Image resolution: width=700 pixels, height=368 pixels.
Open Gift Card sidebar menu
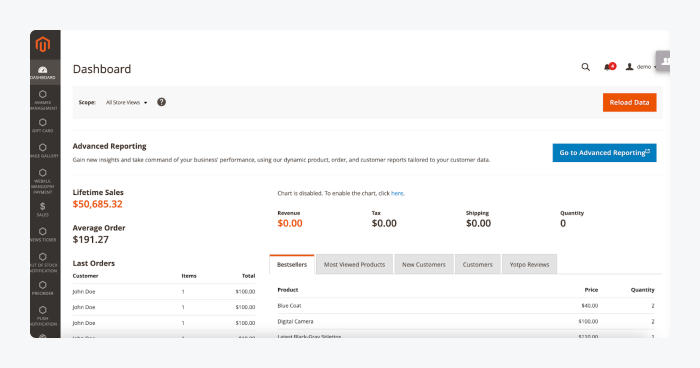coord(43,125)
